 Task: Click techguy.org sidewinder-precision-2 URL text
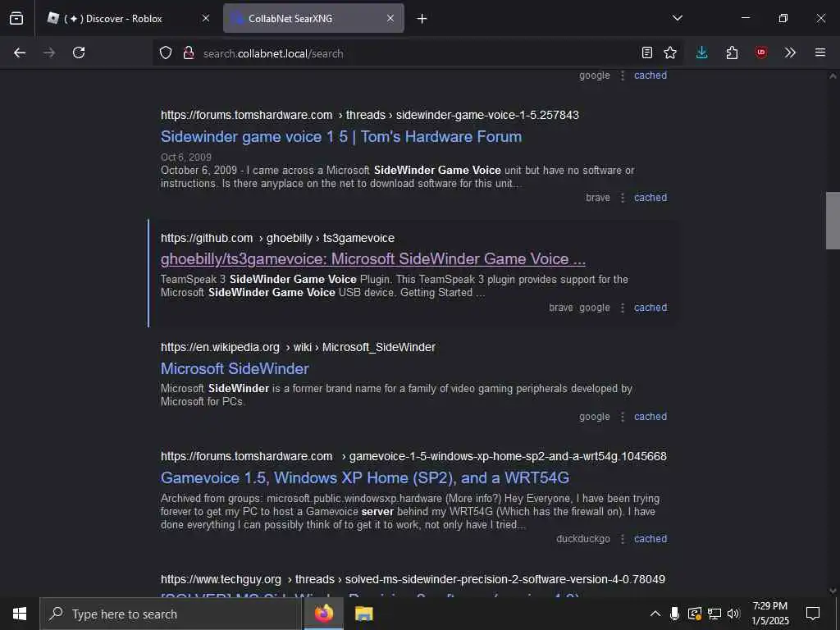click(413, 579)
